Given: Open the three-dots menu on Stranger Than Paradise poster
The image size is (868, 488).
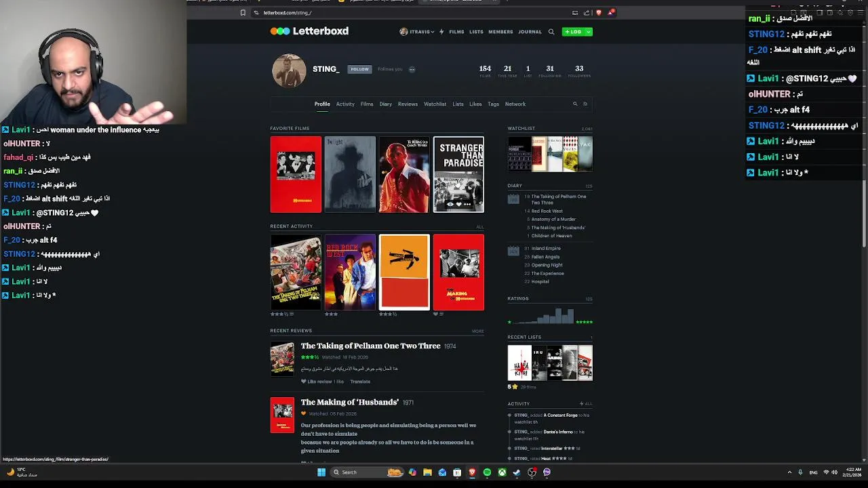Looking at the screenshot, I should [467, 204].
